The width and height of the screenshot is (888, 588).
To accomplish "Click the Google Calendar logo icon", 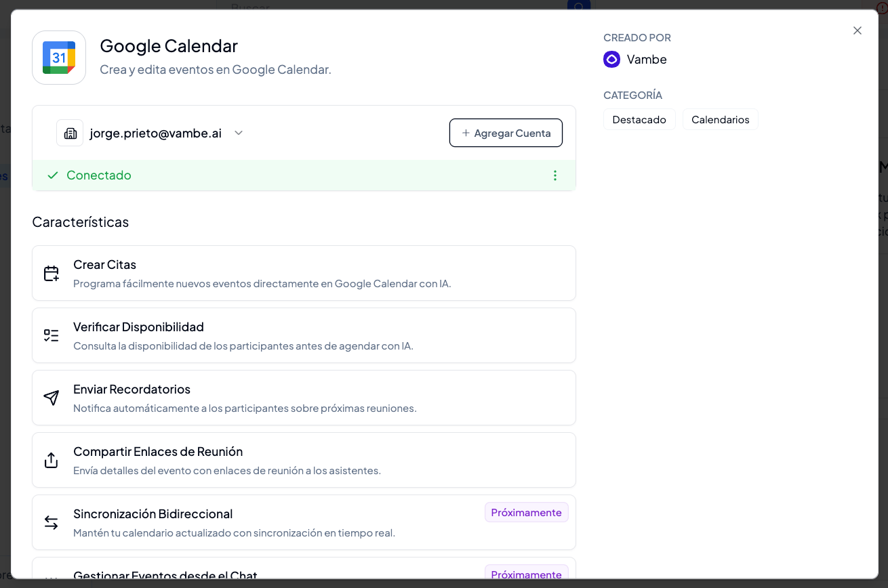I will pyautogui.click(x=59, y=58).
